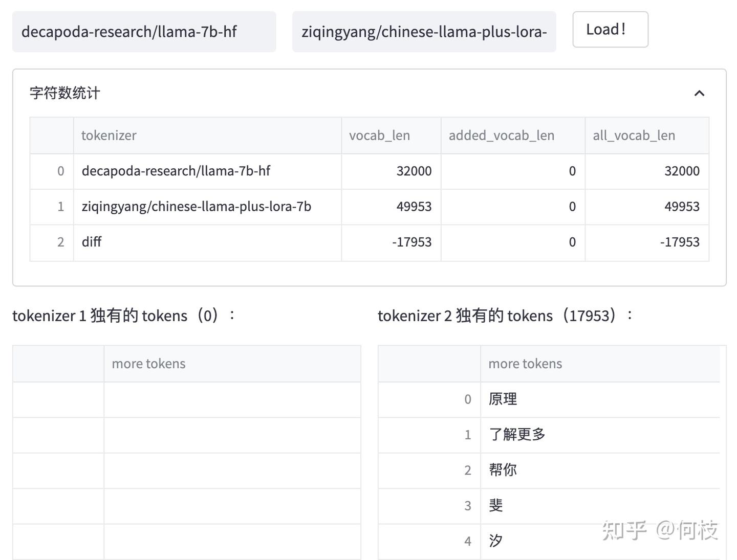Select the token 帮你
This screenshot has width=737, height=560.
[600, 471]
